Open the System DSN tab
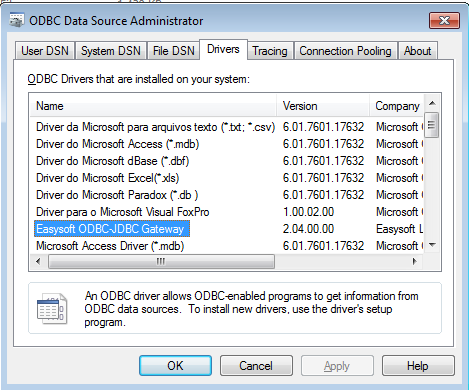Image resolution: width=469 pixels, height=390 pixels. pyautogui.click(x=111, y=51)
